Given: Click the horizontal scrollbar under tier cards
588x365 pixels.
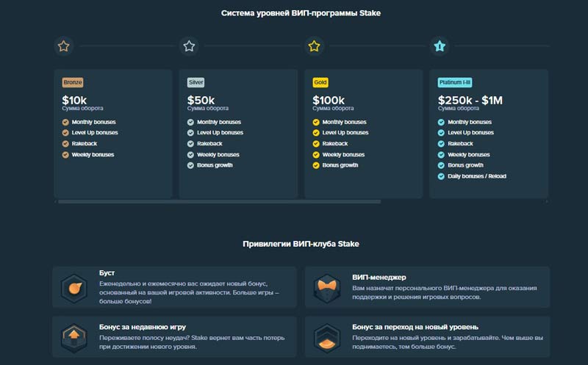Looking at the screenshot, I should [x=219, y=201].
